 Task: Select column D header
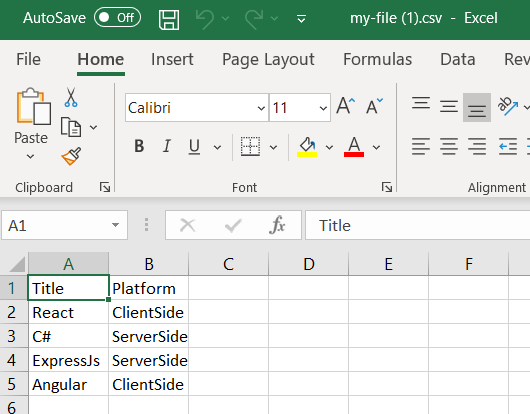309,264
